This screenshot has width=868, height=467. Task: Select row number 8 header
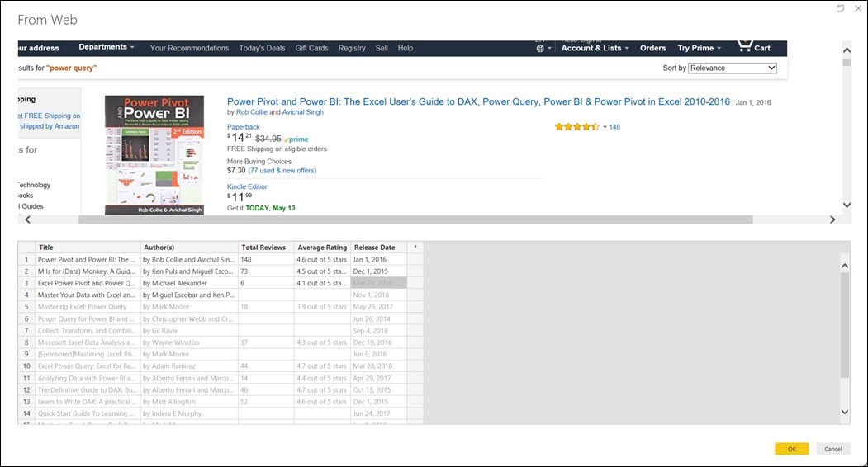(x=26, y=342)
